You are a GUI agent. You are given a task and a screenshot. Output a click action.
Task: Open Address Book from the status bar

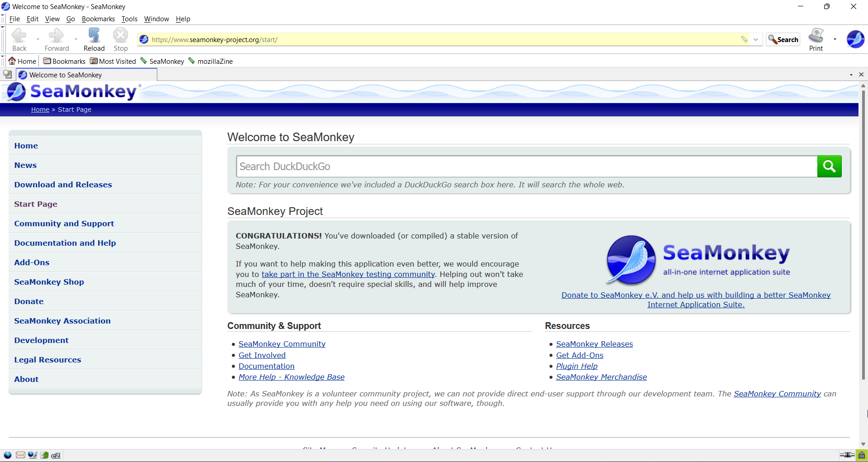[44, 455]
